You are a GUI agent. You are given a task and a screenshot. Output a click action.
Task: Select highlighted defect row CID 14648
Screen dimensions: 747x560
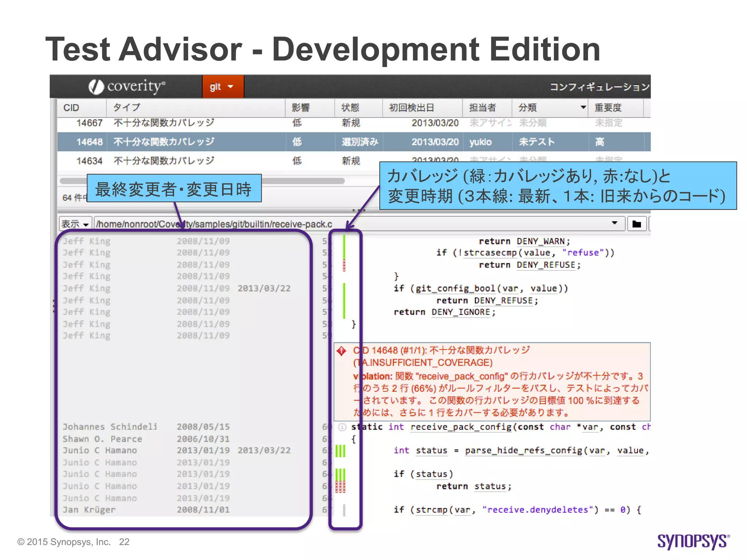point(354,142)
